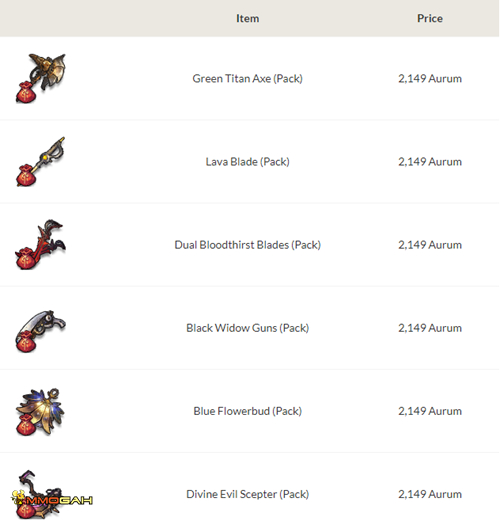Click the Green Titan Axe pack icon
This screenshot has width=500, height=532.
(x=41, y=78)
